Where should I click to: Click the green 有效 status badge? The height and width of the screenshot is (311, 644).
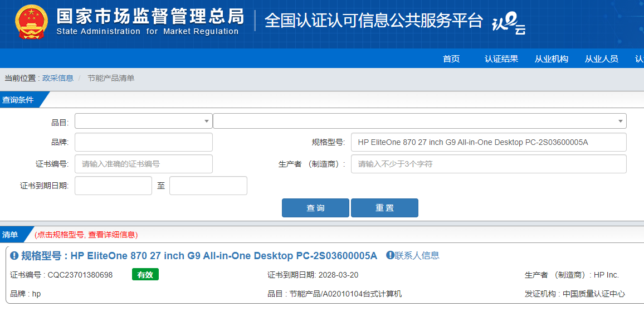pos(145,274)
